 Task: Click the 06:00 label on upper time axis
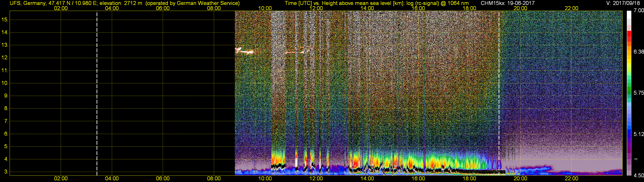163,8
